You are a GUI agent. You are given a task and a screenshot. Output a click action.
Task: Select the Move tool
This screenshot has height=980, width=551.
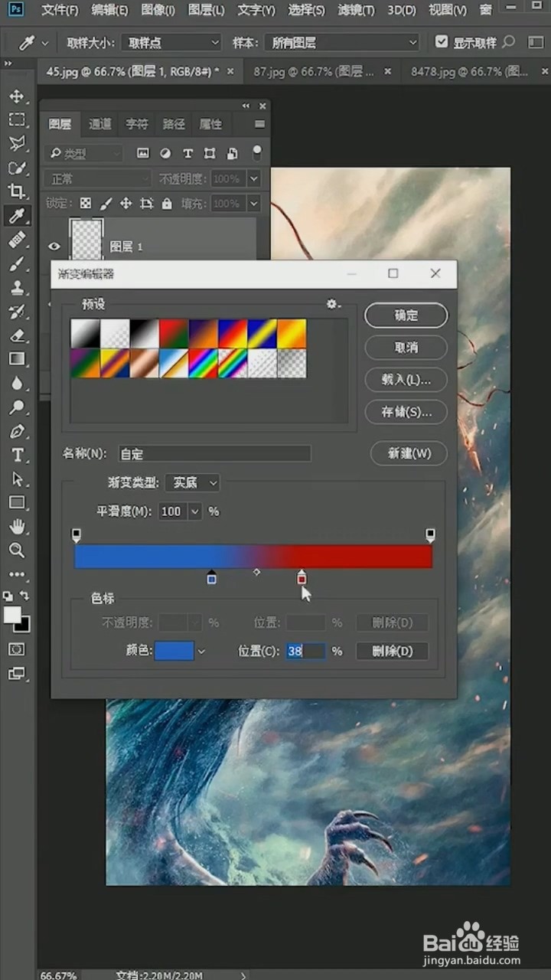(x=17, y=96)
